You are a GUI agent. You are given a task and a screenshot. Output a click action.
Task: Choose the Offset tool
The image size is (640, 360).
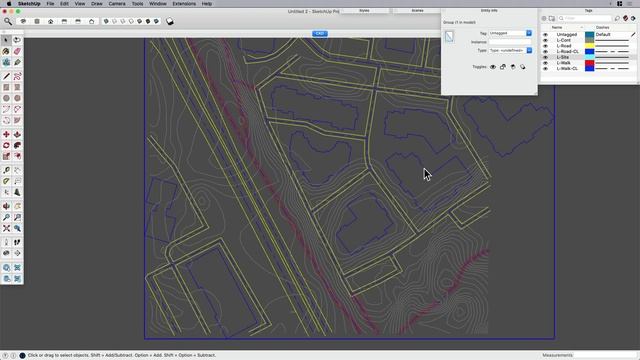(x=17, y=156)
